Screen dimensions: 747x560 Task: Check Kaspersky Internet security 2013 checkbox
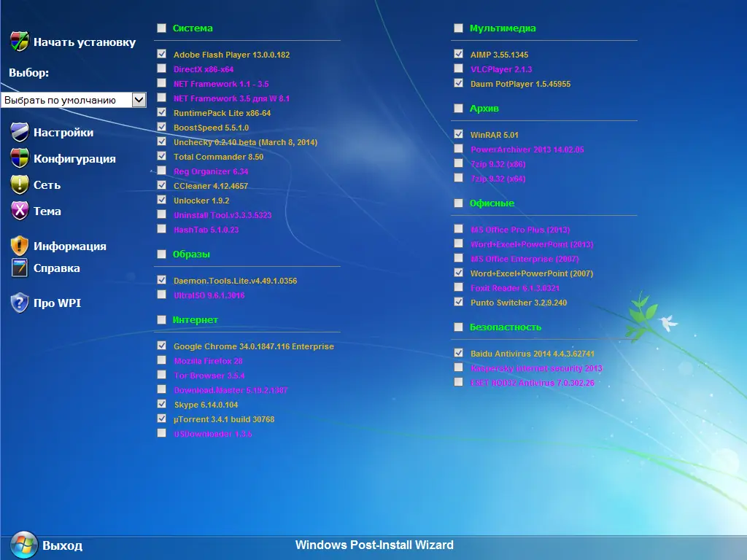point(458,367)
